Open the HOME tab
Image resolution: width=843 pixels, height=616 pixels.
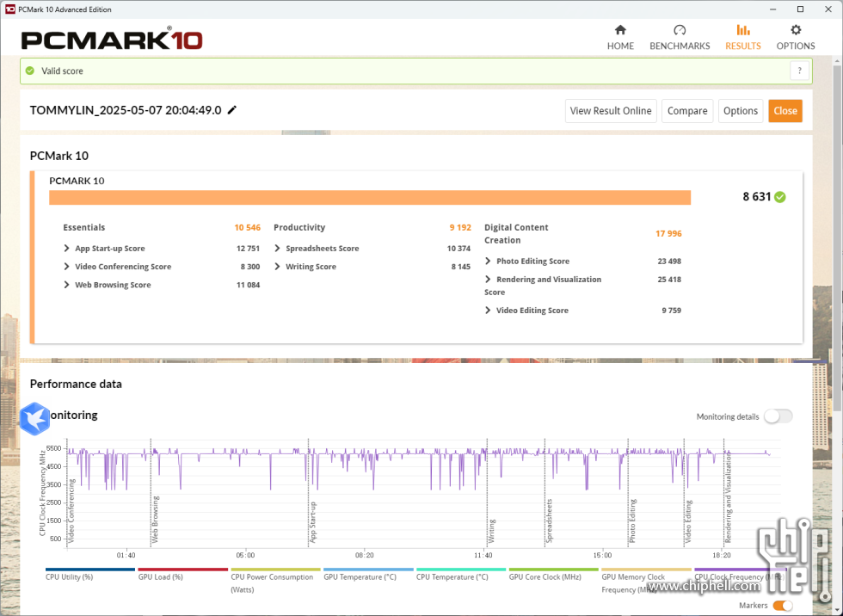(x=620, y=38)
